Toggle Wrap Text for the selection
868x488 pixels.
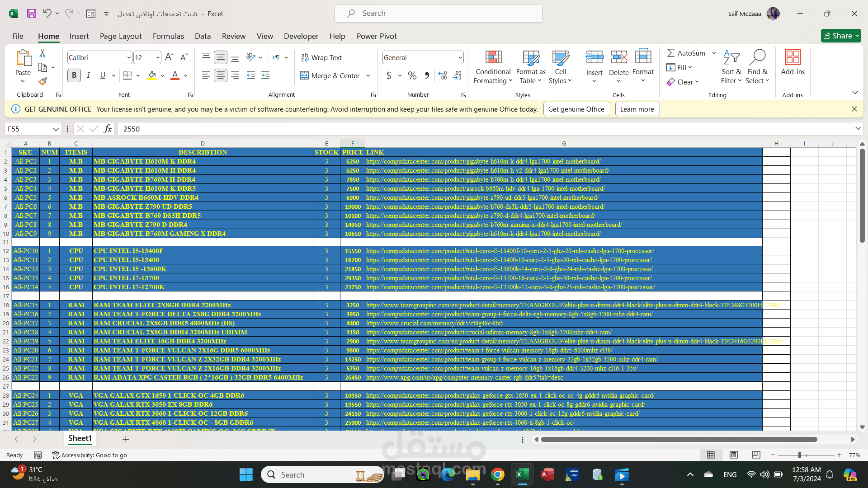pos(321,57)
